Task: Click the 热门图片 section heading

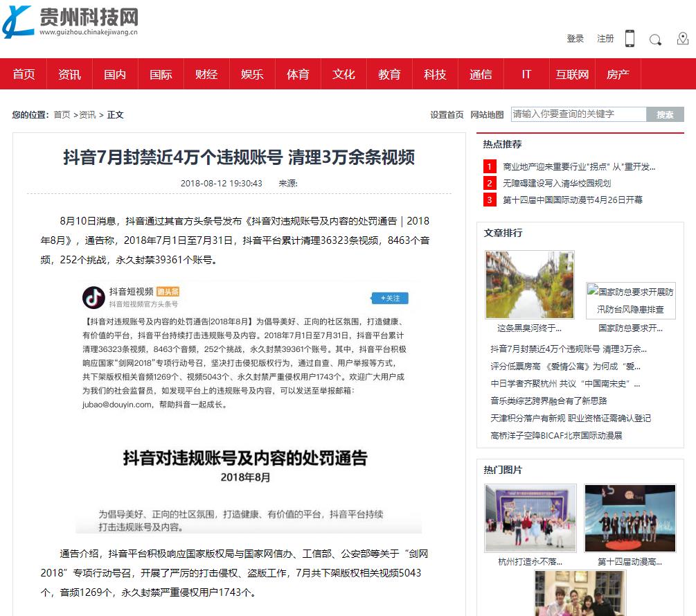Action: click(x=503, y=470)
